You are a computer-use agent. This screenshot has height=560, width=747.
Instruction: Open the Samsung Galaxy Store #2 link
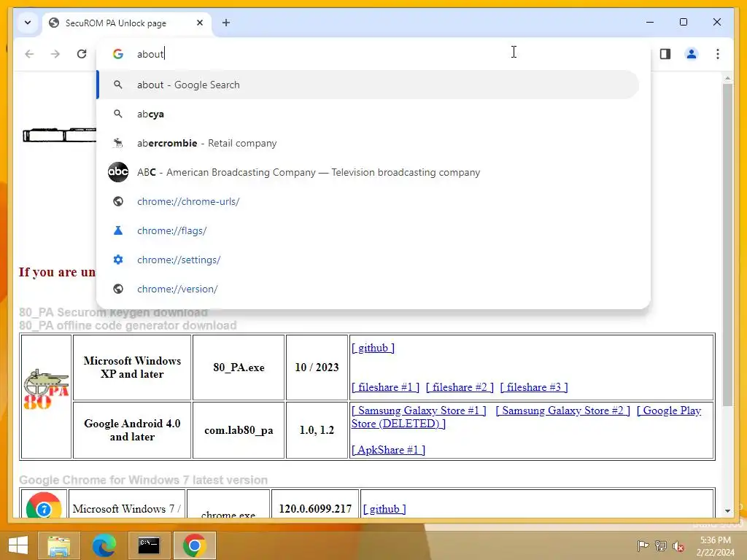tap(562, 411)
